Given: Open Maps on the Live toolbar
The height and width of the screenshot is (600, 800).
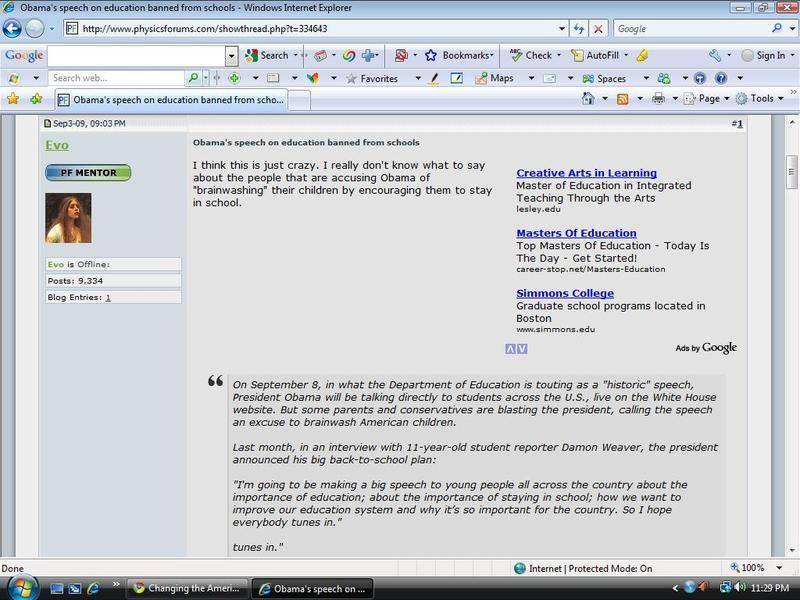Looking at the screenshot, I should tap(494, 78).
